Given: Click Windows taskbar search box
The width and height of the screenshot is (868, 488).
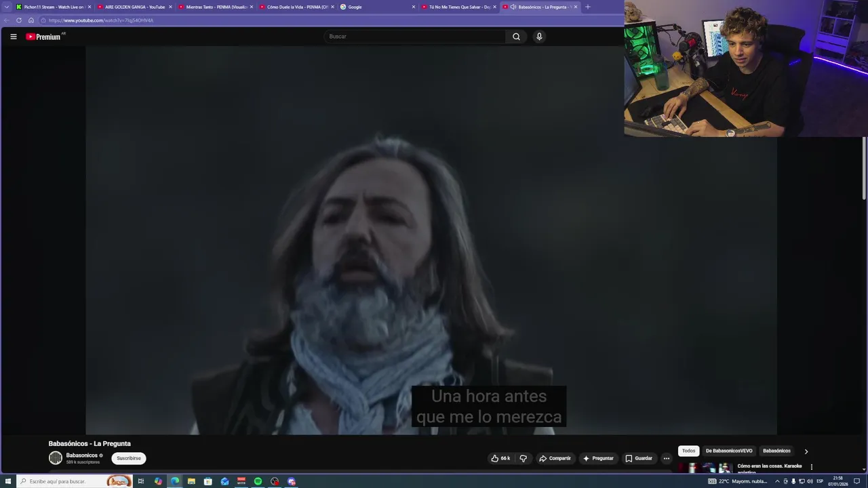Looking at the screenshot, I should click(x=75, y=481).
